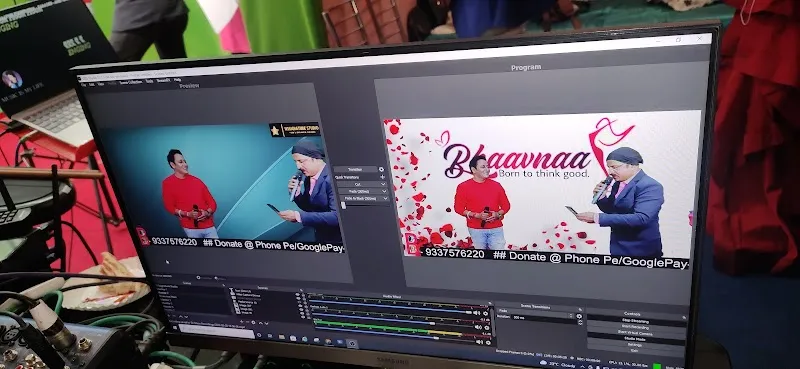The width and height of the screenshot is (800, 369).
Task: Open the Windows Start button
Action: point(174,328)
